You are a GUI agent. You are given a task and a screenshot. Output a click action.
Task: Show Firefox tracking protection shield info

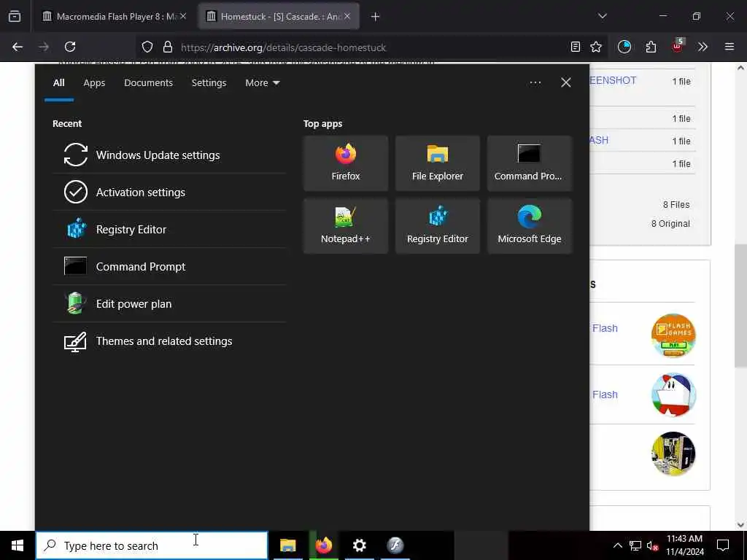click(x=147, y=47)
